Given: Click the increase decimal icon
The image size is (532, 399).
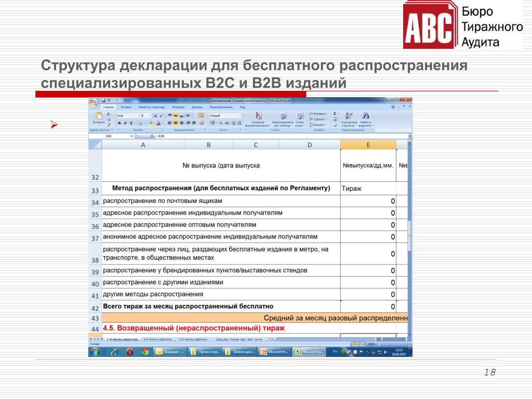Looking at the screenshot, I should pyautogui.click(x=233, y=123).
